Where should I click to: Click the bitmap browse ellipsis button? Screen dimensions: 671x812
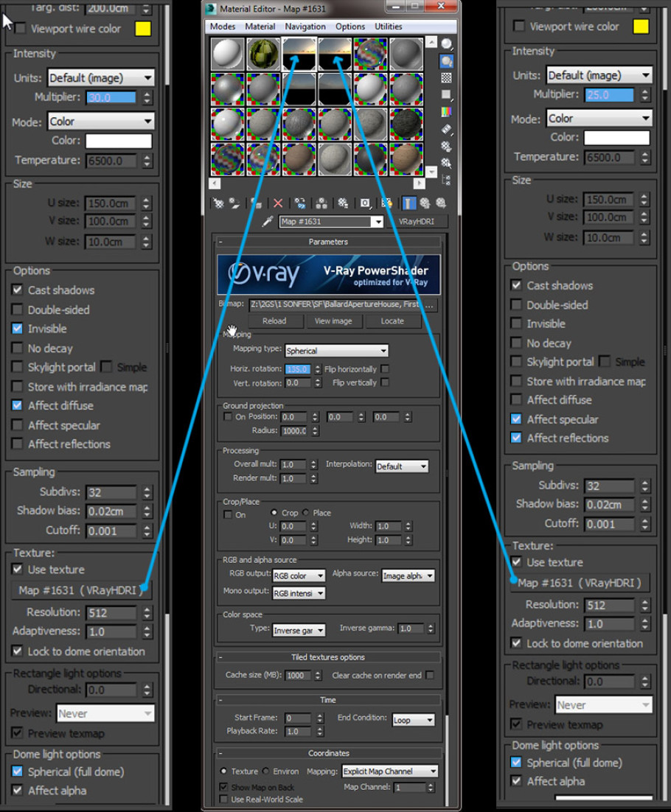click(430, 305)
